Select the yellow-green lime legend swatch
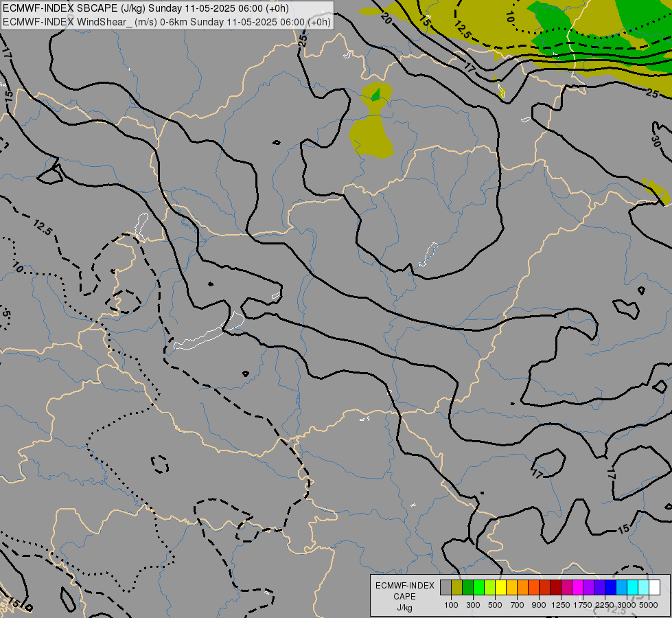Image resolution: width=672 pixels, height=618 pixels. click(x=490, y=588)
